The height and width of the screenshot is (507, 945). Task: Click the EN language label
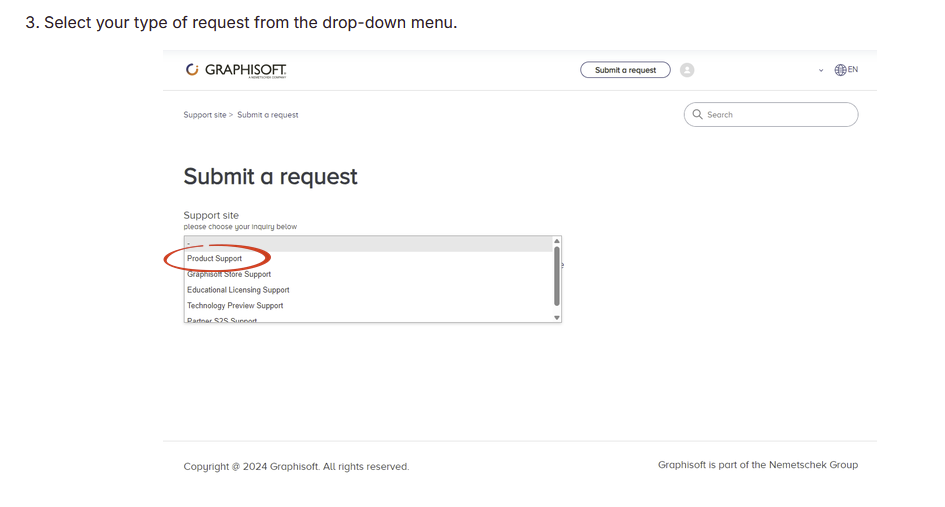click(x=853, y=69)
